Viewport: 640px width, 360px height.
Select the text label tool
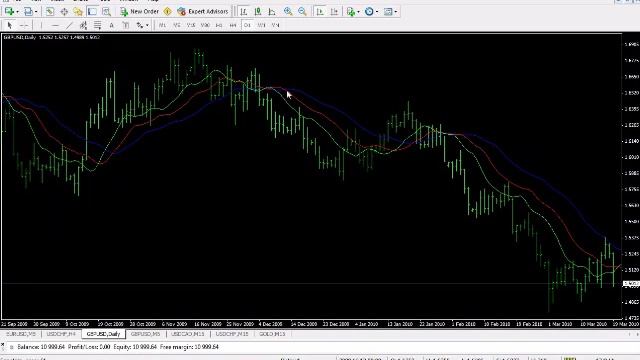126,25
